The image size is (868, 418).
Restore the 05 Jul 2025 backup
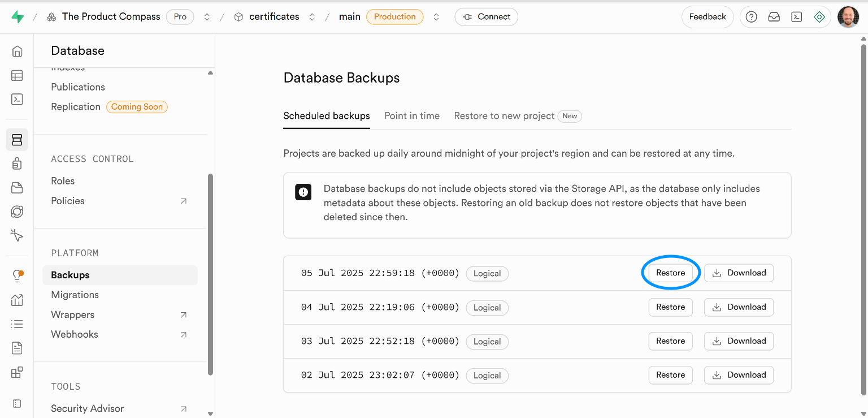(x=670, y=273)
